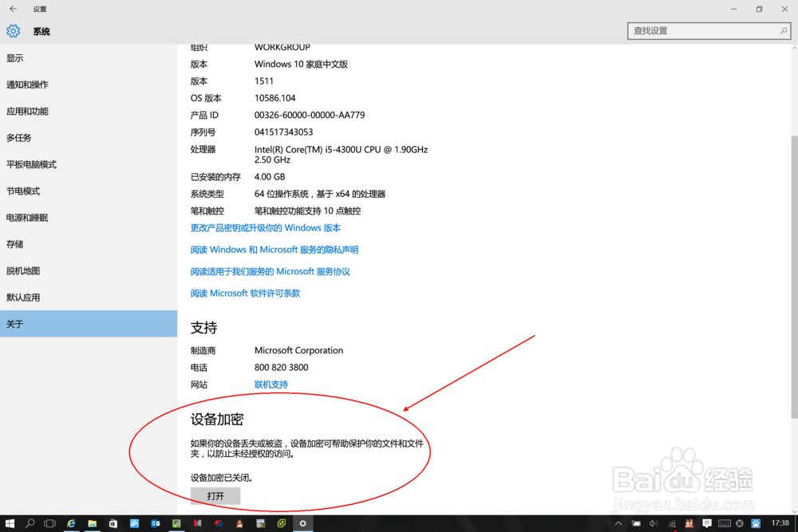Select 多任务 in the sidebar
Image resolution: width=798 pixels, height=532 pixels.
[x=89, y=138]
